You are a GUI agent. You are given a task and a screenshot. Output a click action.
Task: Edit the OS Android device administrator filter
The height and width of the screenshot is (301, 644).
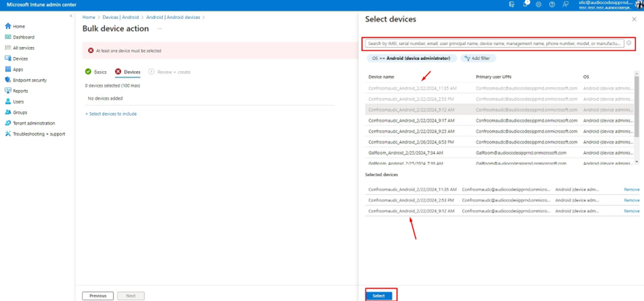[x=411, y=58]
